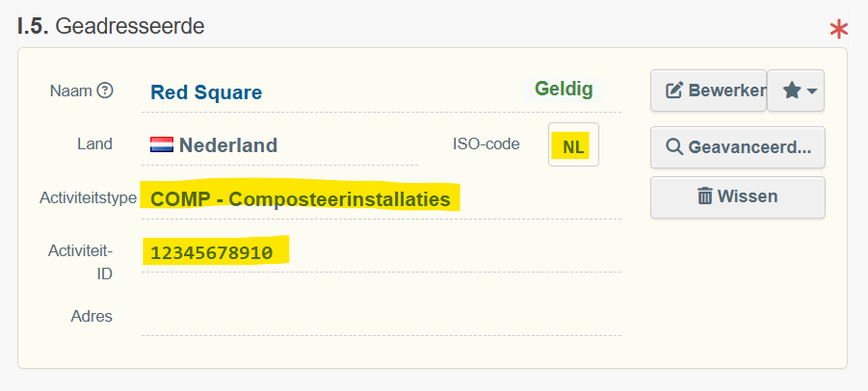Select the COMP - Composteerinstallaties activity type
This screenshot has height=391, width=868.
[x=301, y=199]
